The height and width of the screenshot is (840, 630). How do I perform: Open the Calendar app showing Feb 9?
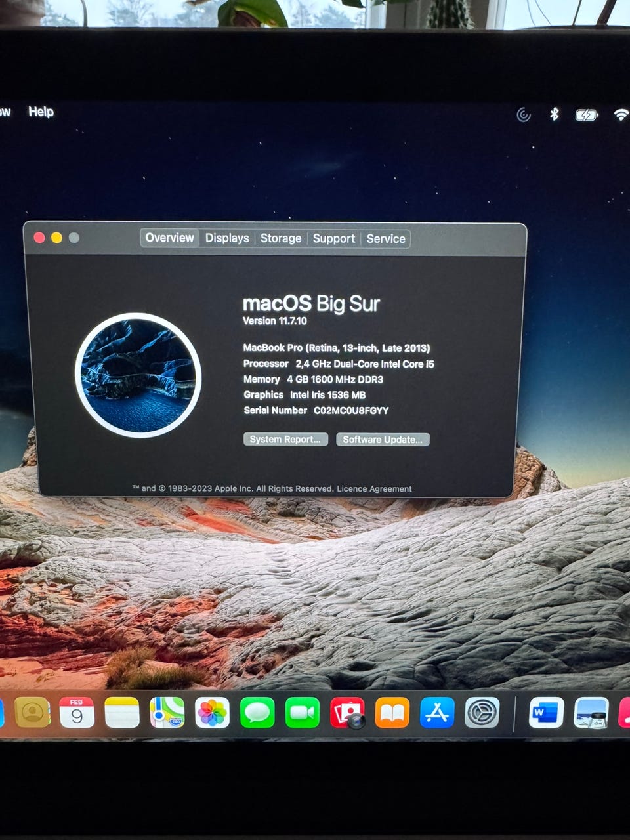[x=77, y=713]
